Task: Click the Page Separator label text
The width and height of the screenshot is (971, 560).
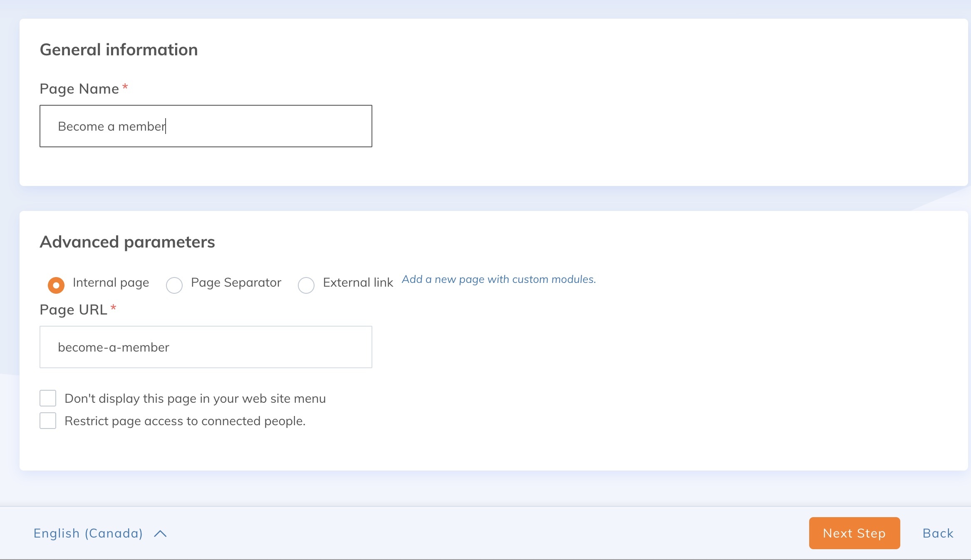Action: pyautogui.click(x=236, y=282)
